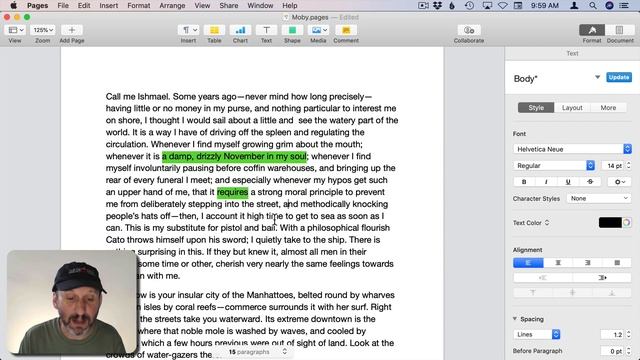Collapse the Spacing section
Image resolution: width=640 pixels, height=360 pixels.
click(x=515, y=319)
